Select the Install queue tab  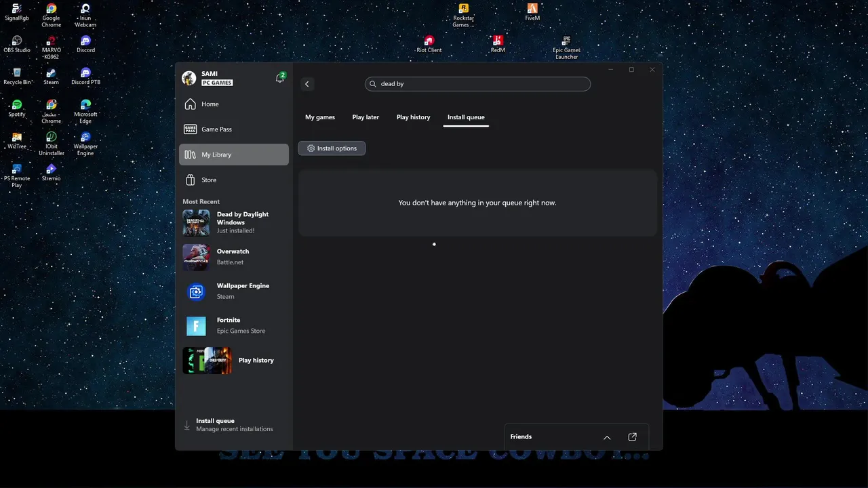tap(466, 117)
